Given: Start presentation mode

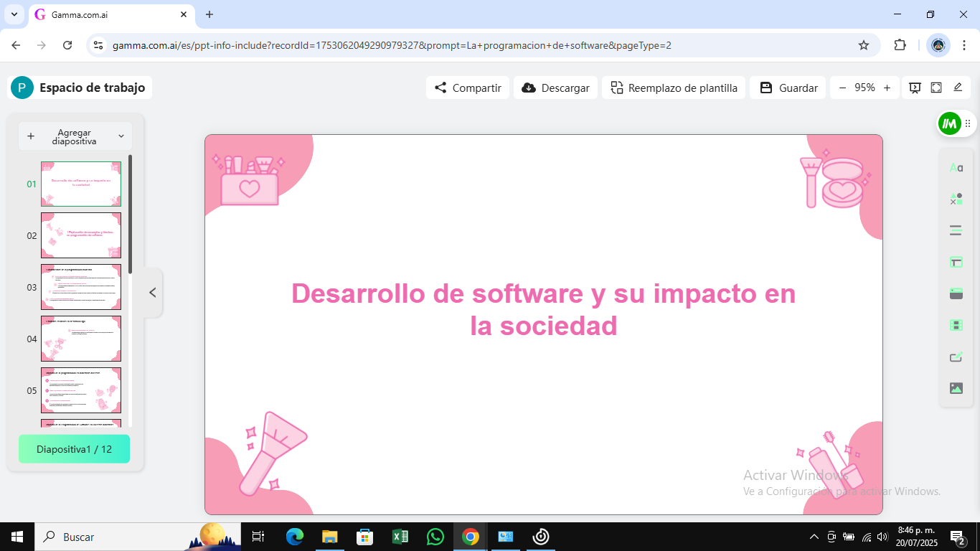Looking at the screenshot, I should pyautogui.click(x=915, y=88).
